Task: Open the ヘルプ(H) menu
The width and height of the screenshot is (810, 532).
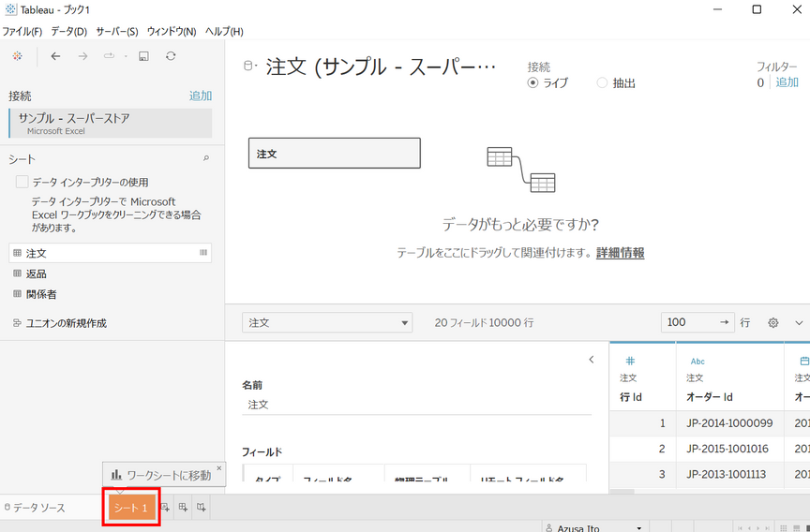Action: point(224,32)
